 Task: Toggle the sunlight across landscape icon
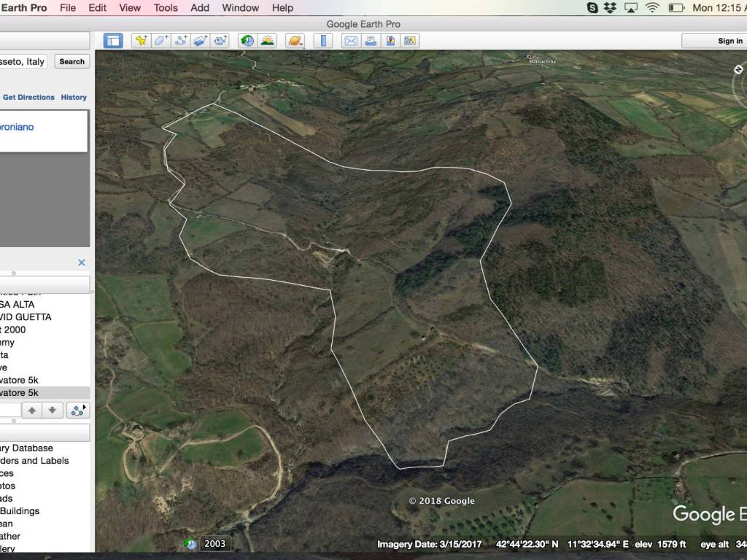pos(268,41)
